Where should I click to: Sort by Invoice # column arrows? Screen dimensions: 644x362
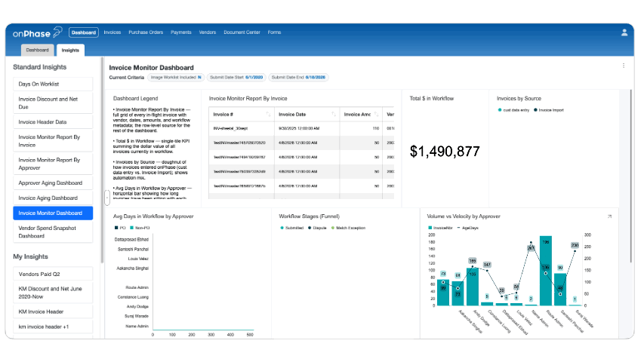(x=268, y=114)
